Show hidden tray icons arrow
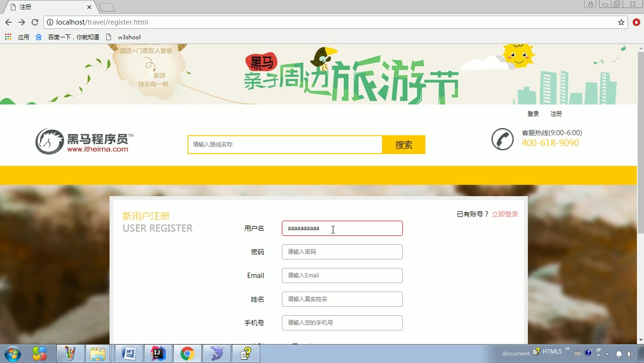 (x=607, y=354)
